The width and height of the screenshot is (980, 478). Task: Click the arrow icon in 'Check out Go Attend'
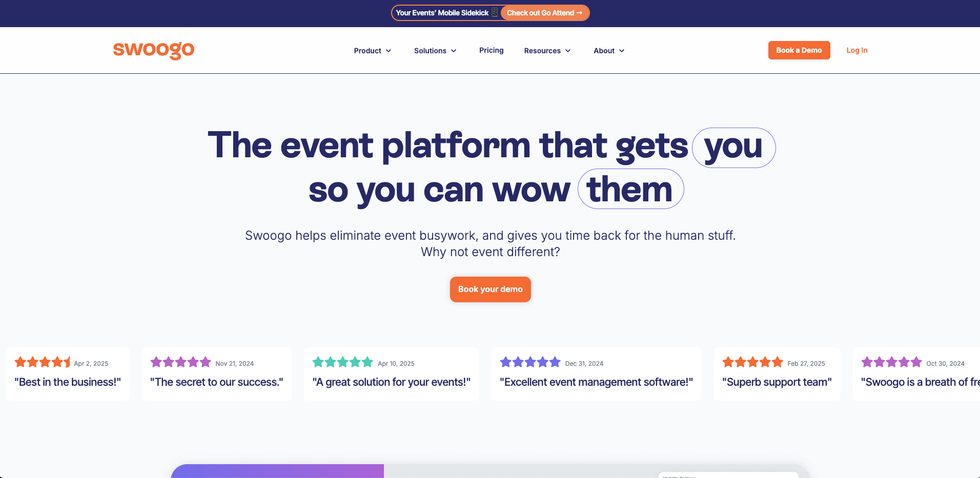(579, 13)
